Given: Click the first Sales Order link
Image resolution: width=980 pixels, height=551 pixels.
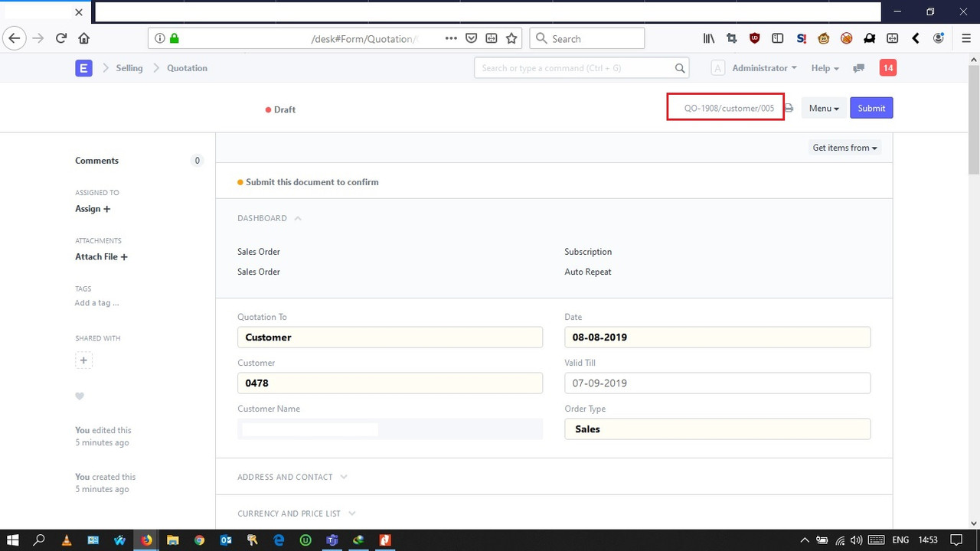Looking at the screenshot, I should point(259,252).
